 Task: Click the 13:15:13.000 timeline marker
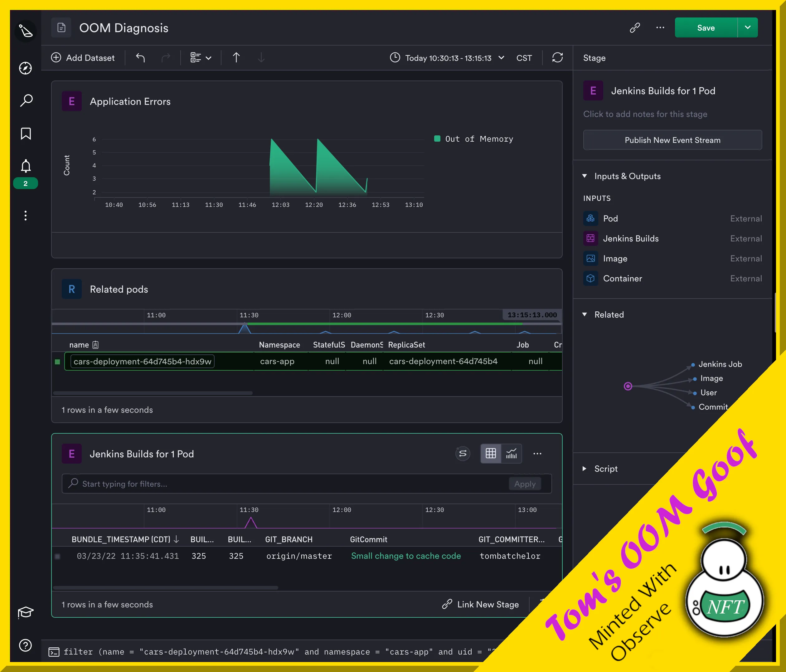[532, 315]
